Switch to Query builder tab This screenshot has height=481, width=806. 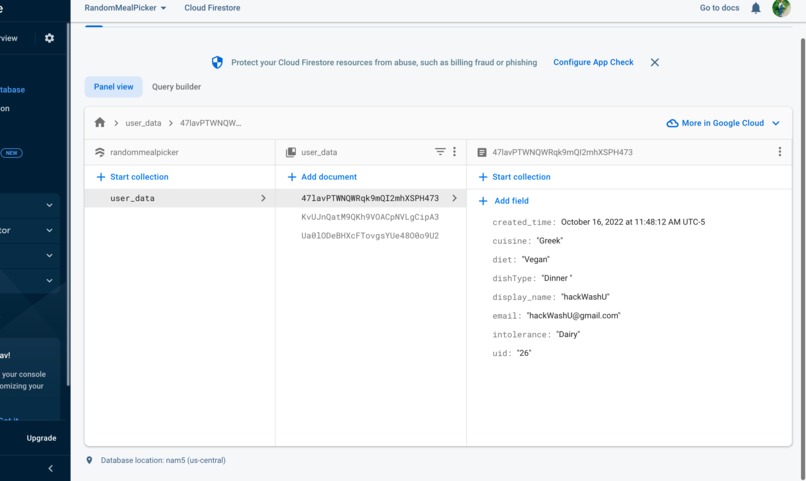(176, 87)
